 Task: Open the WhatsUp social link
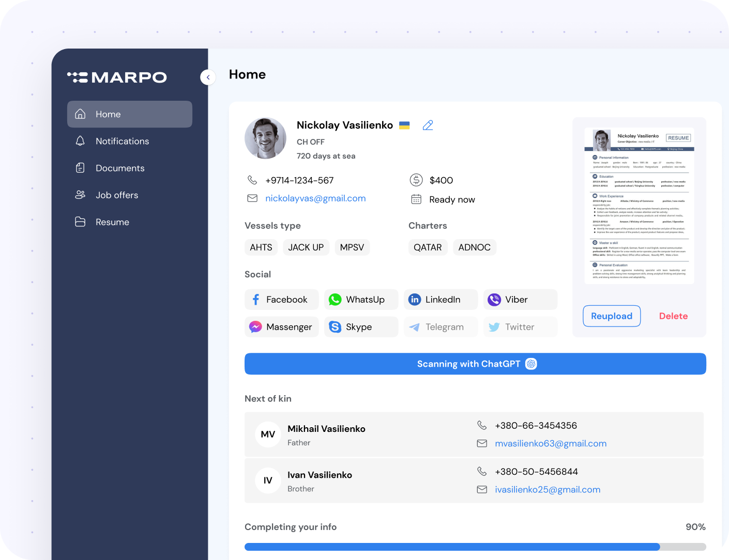pyautogui.click(x=361, y=300)
